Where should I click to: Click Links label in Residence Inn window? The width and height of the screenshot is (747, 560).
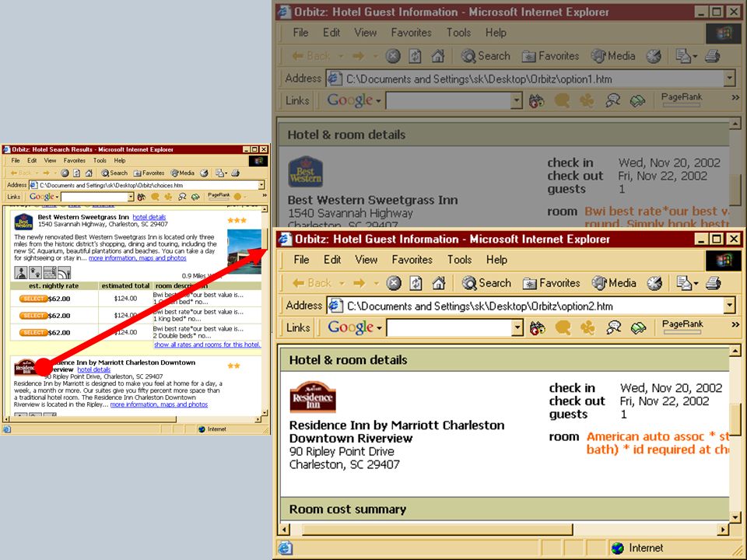(298, 327)
